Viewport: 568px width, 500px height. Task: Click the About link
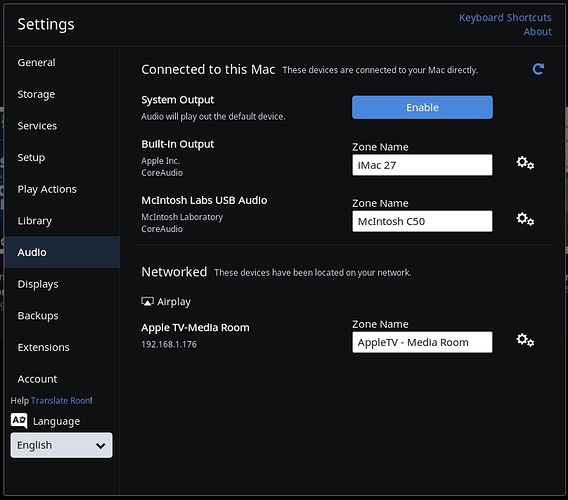coord(537,32)
